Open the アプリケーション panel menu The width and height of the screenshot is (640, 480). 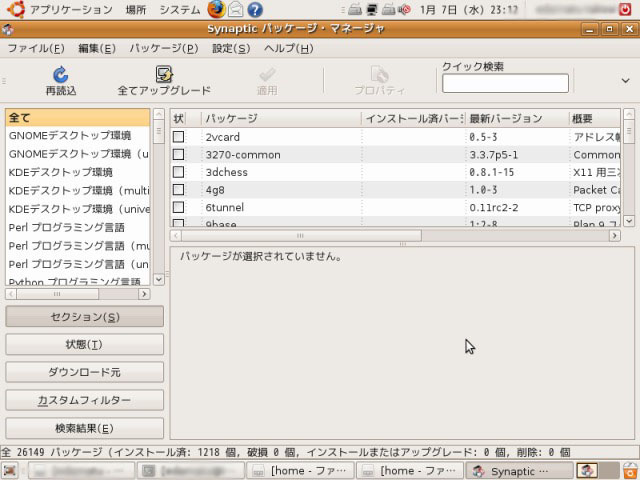click(x=71, y=9)
